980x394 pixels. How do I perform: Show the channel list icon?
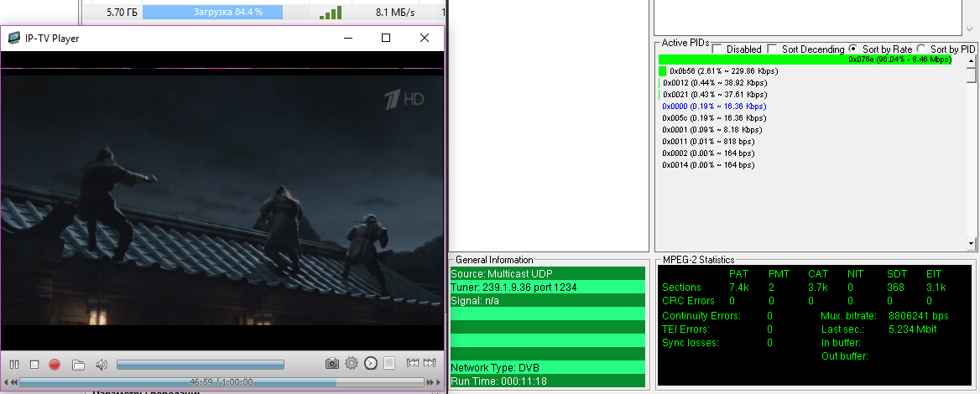pyautogui.click(x=389, y=364)
